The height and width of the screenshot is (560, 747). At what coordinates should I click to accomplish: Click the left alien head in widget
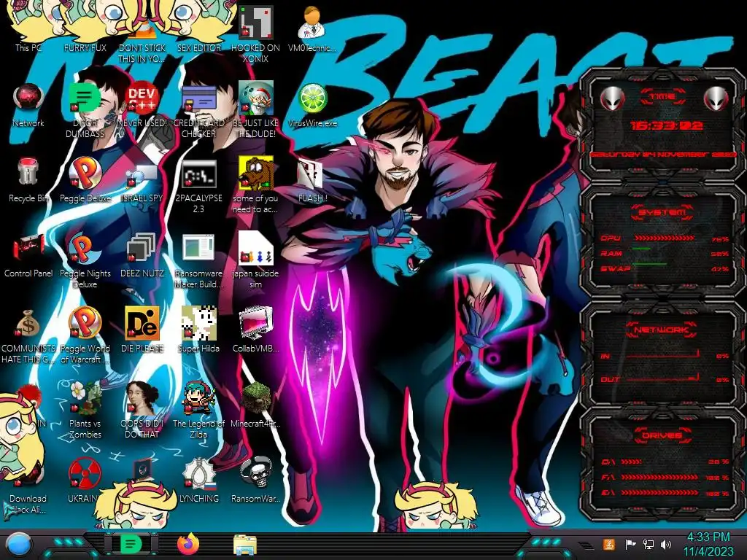[x=612, y=98]
